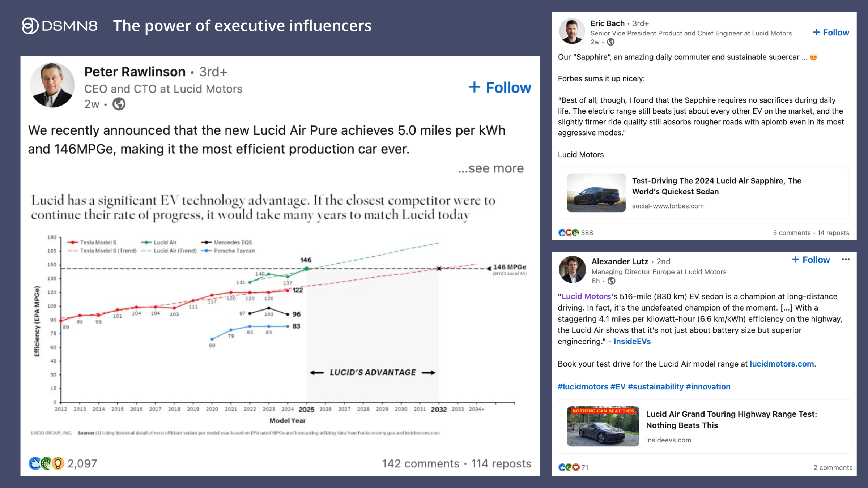
Task: Click Peter Rawlinson's profile photo
Action: click(x=52, y=85)
